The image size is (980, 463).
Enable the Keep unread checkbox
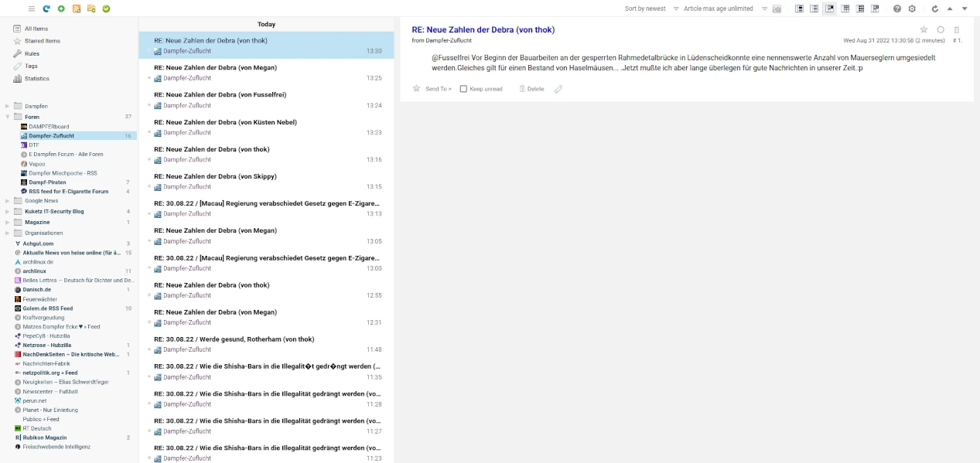tap(463, 89)
